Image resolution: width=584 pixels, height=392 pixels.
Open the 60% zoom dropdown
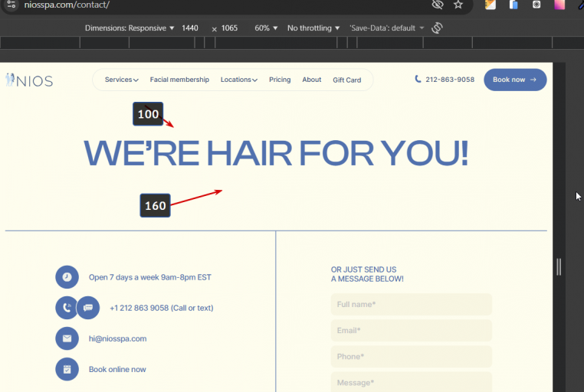[266, 28]
